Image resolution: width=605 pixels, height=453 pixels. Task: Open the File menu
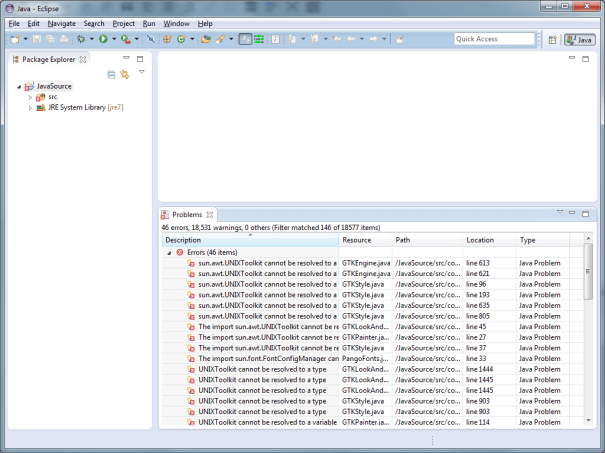tap(14, 24)
